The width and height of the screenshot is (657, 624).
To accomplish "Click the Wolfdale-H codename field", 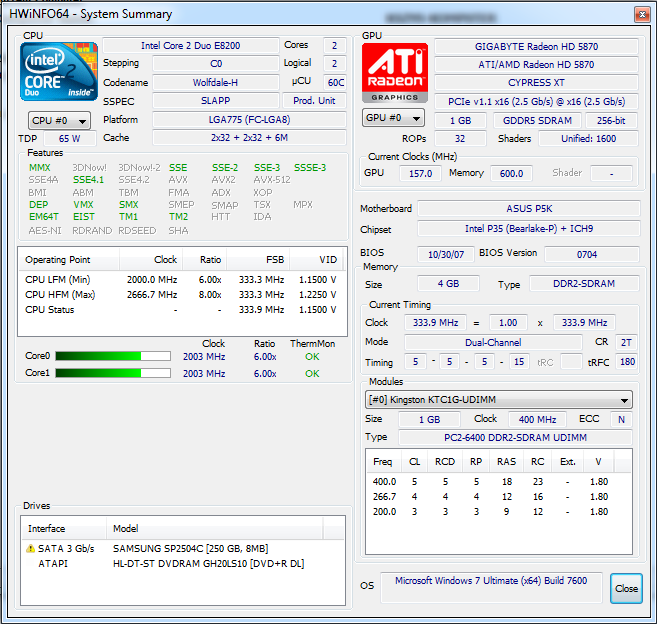I will (x=215, y=83).
